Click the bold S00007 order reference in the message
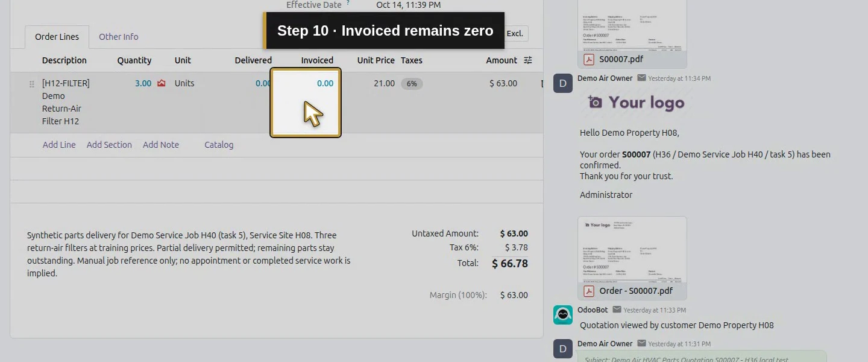Image resolution: width=868 pixels, height=362 pixels. [637, 154]
